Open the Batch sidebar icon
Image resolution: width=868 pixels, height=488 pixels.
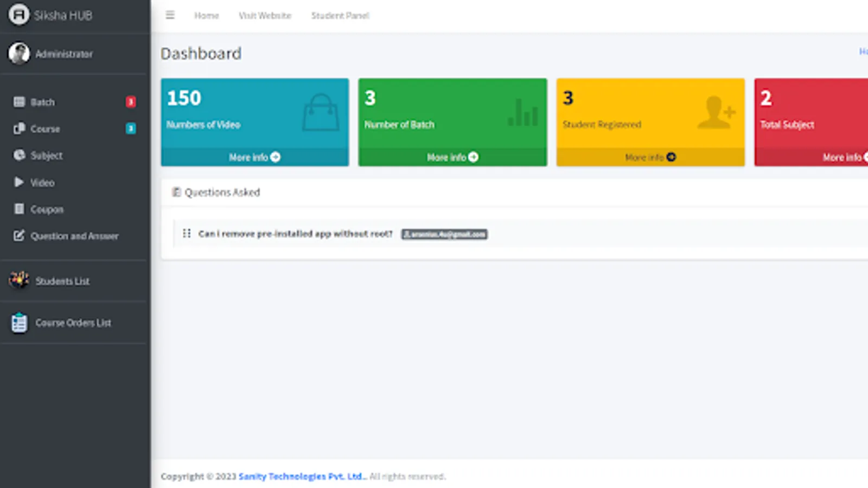(19, 102)
